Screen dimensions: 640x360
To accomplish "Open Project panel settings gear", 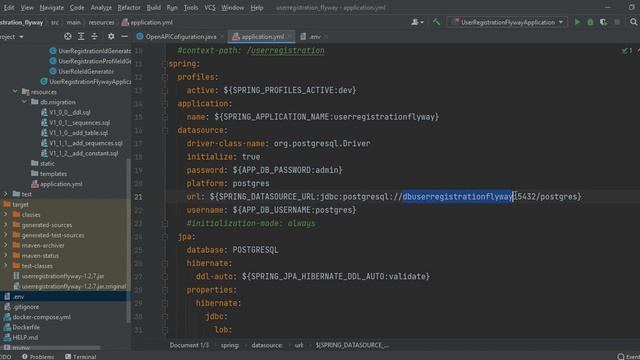I will [111, 37].
